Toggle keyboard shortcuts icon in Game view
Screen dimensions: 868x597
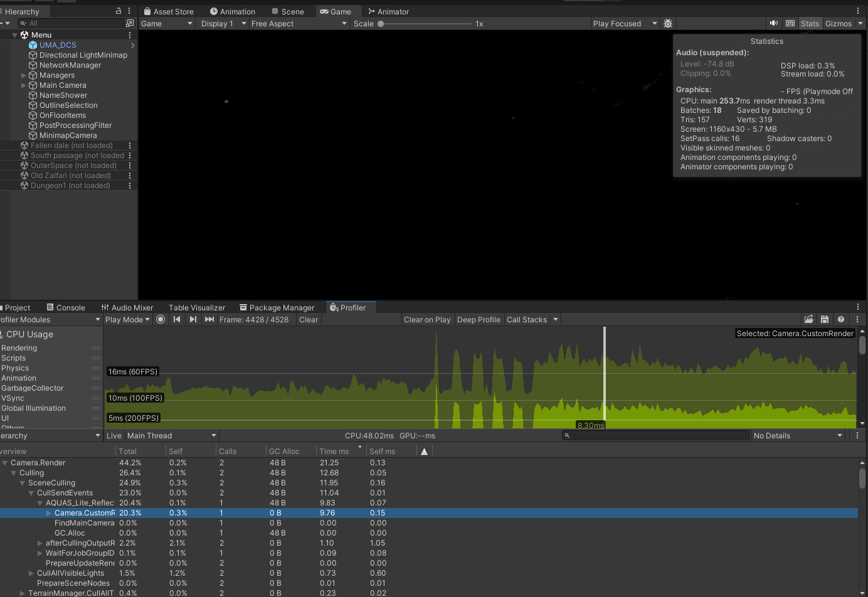coord(790,23)
